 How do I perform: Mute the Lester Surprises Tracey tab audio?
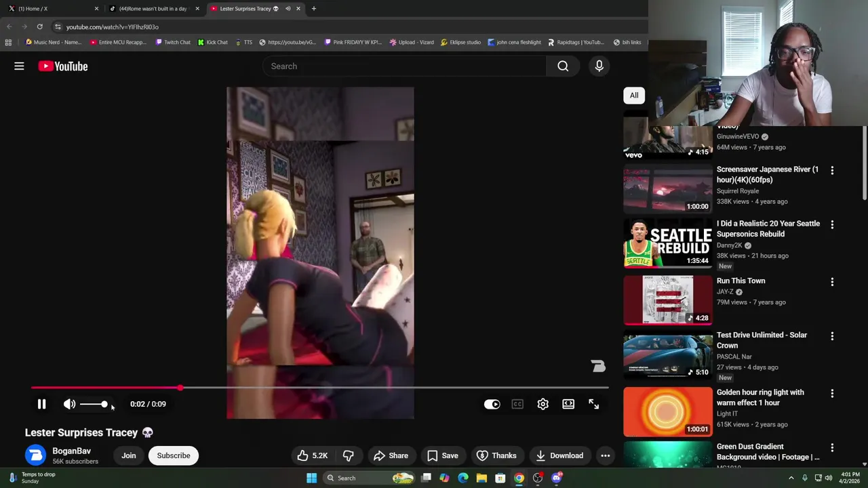point(288,9)
